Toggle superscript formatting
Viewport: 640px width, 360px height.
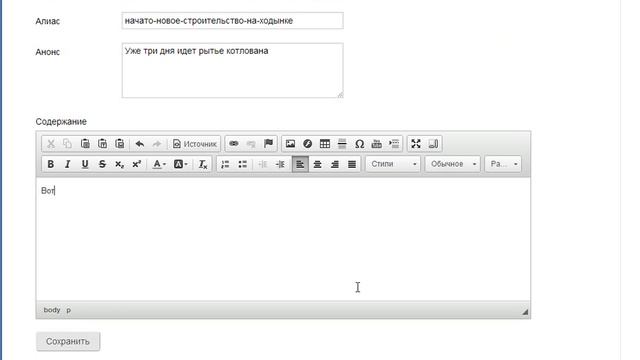point(137,164)
